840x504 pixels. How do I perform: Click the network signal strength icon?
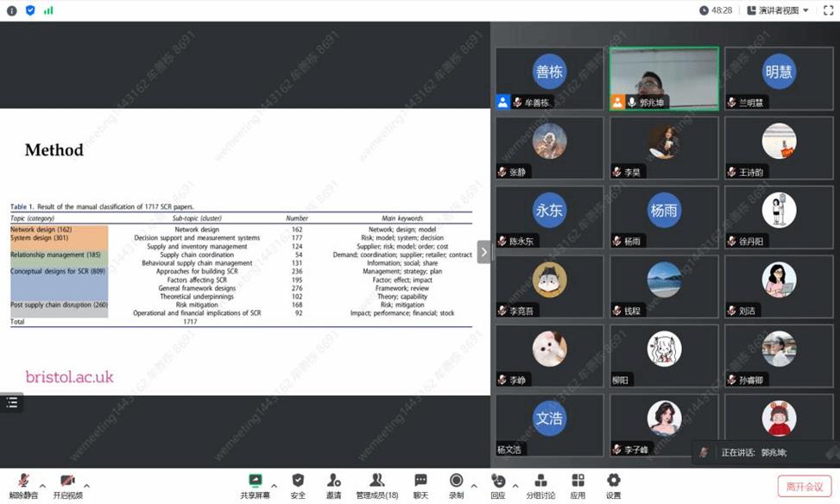point(48,10)
